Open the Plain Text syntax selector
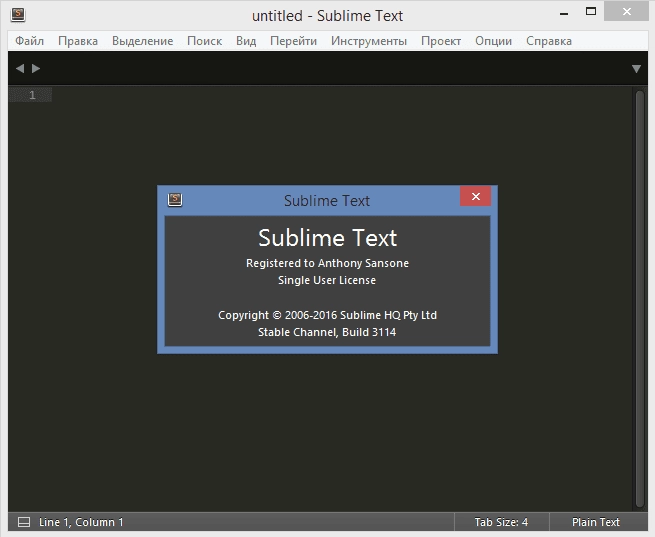655x537 pixels. (x=596, y=522)
